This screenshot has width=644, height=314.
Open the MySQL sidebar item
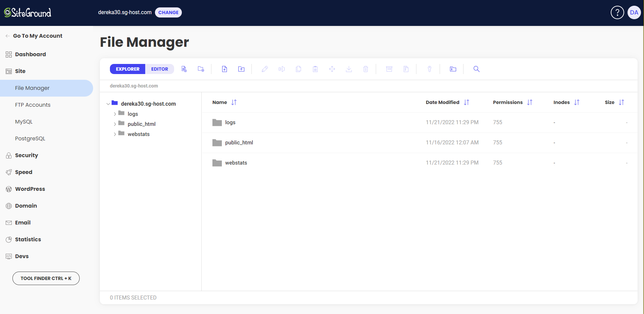click(x=24, y=121)
